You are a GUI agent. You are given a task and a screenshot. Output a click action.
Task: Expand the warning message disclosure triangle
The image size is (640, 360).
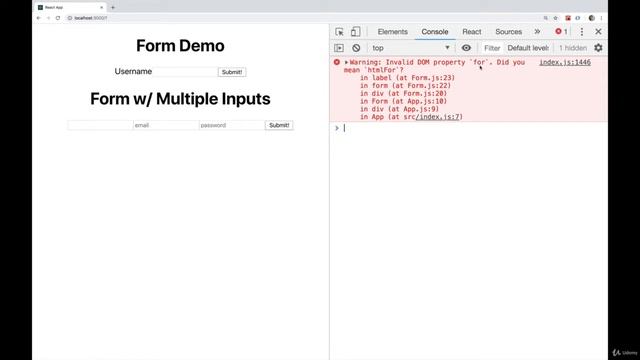(x=346, y=62)
